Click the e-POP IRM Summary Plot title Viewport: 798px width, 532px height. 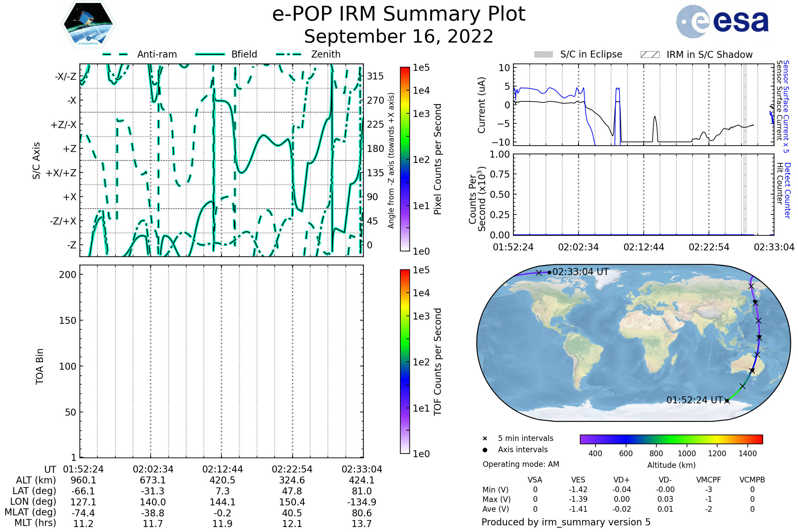pyautogui.click(x=399, y=14)
